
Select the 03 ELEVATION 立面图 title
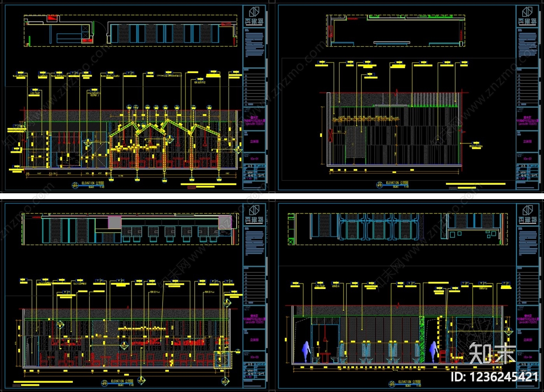click(118, 383)
